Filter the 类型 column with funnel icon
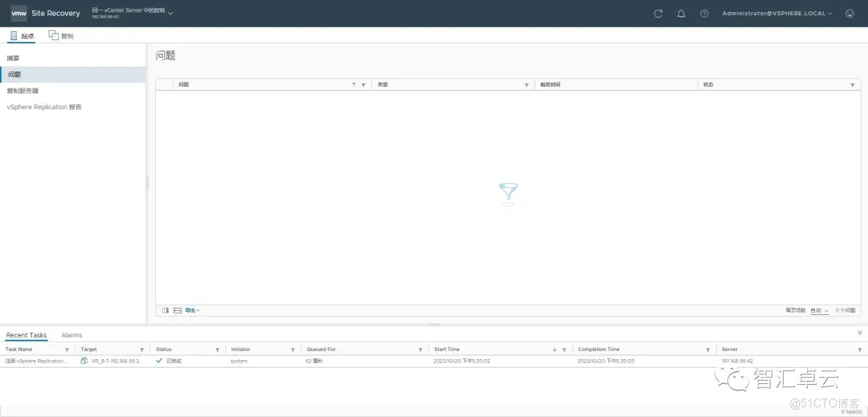 526,85
